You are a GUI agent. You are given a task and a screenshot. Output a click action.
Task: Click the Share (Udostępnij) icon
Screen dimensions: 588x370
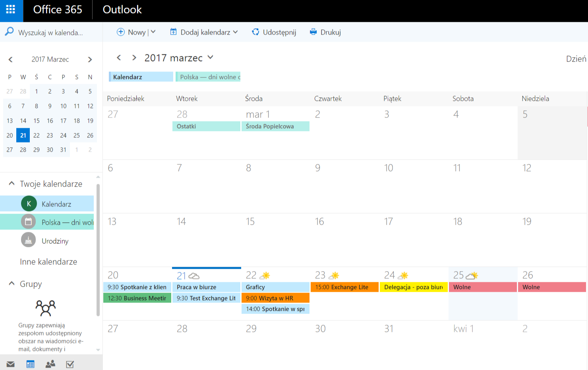coord(255,32)
